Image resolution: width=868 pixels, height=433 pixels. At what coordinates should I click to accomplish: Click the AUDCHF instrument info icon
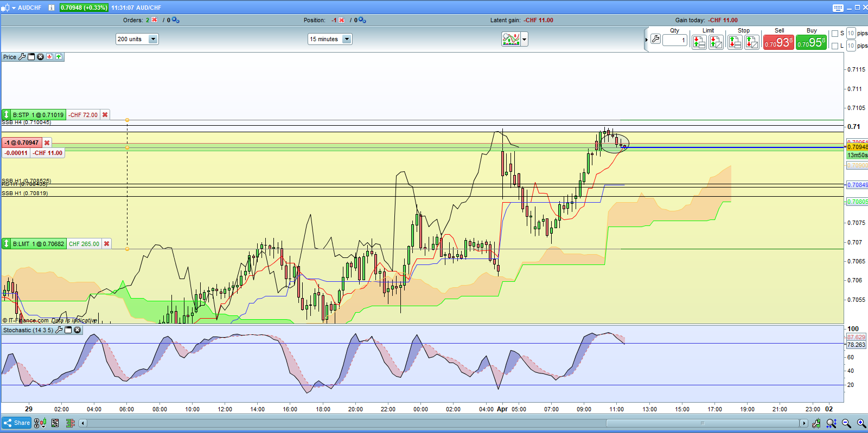coord(52,8)
